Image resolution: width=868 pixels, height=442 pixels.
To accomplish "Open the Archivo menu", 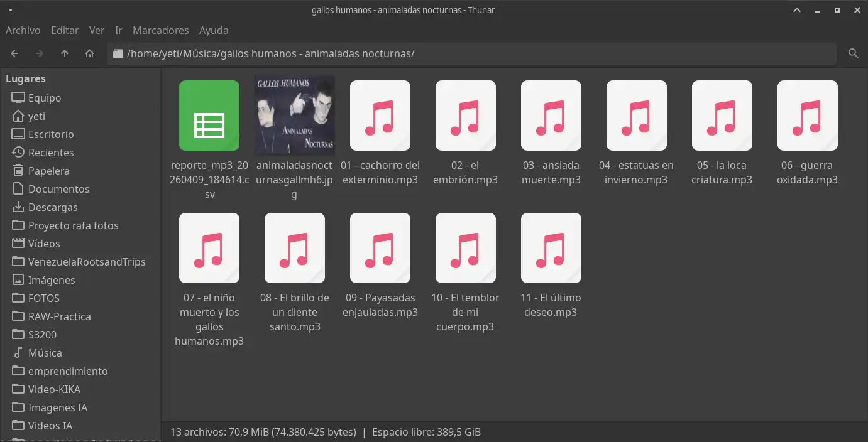I will pos(23,30).
